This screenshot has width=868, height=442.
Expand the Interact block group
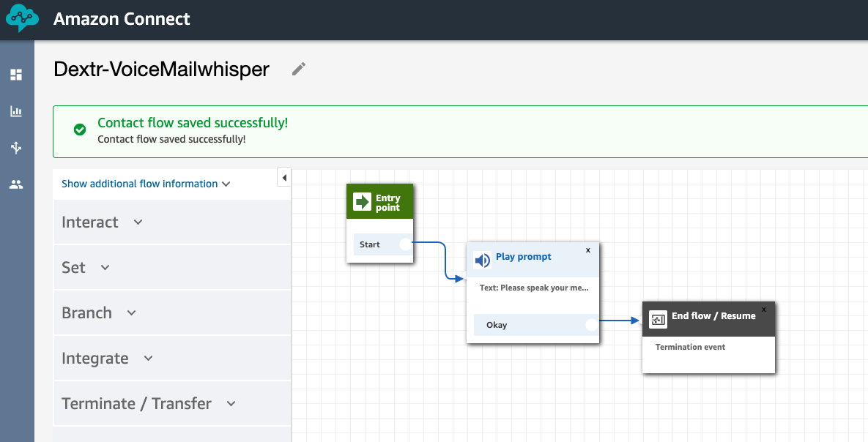(x=172, y=222)
